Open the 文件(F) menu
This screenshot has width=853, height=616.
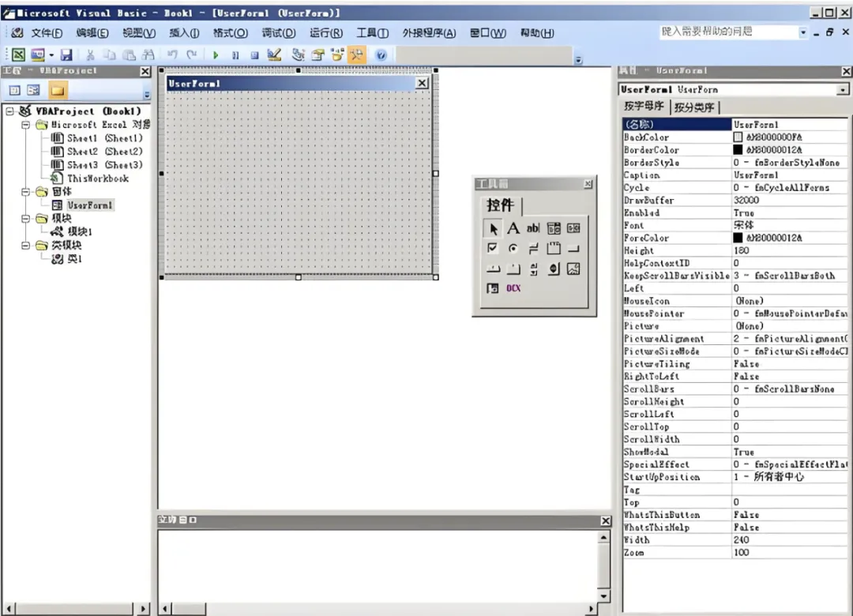coord(47,33)
